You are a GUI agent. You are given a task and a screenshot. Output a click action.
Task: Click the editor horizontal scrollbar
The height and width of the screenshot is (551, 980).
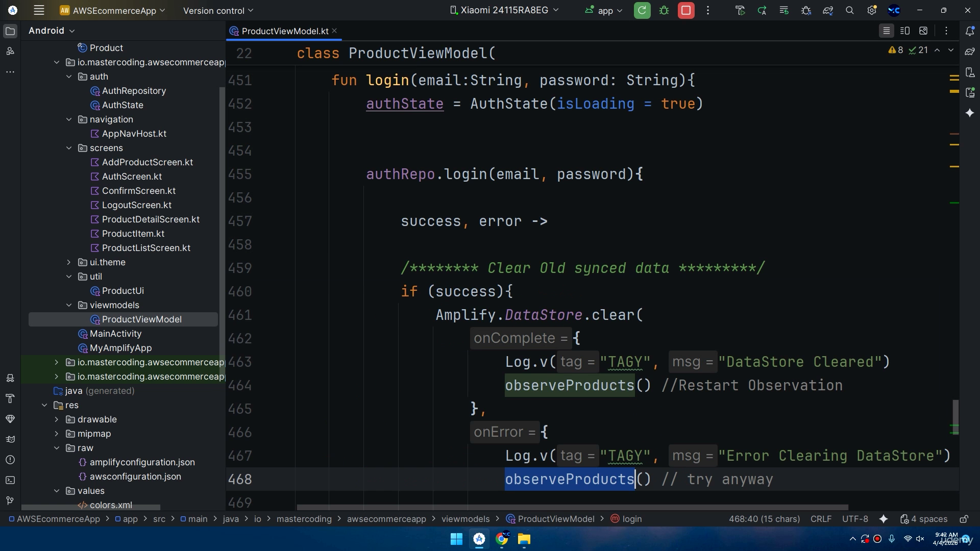(x=572, y=508)
